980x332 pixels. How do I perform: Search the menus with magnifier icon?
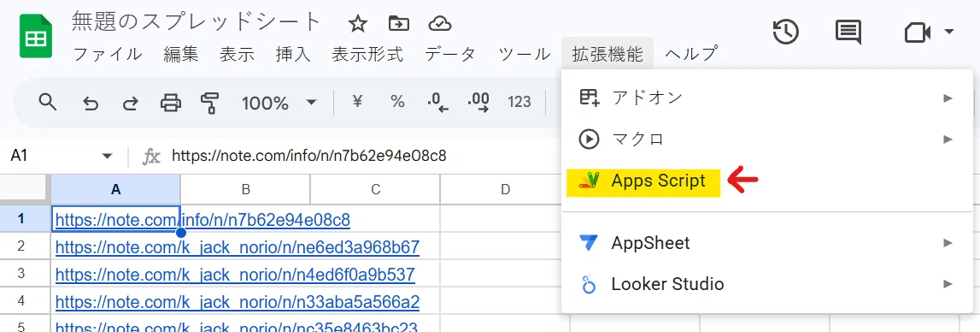point(48,102)
